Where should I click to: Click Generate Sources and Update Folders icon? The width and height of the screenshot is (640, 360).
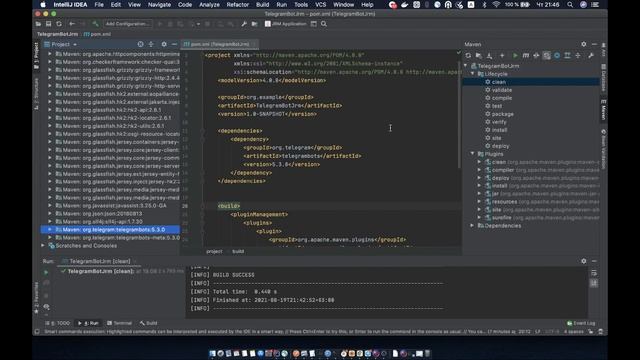coord(478,56)
